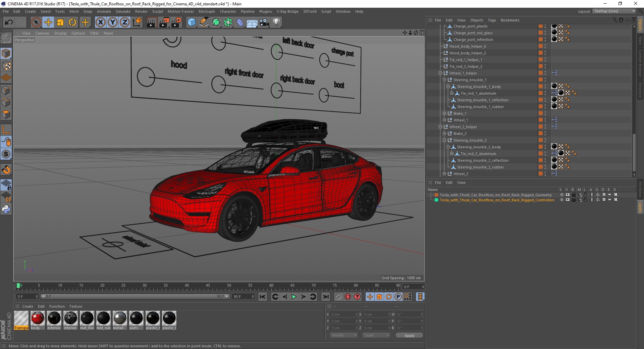Expand the Brake_1 node
This screenshot has width=644, height=349.
point(444,113)
